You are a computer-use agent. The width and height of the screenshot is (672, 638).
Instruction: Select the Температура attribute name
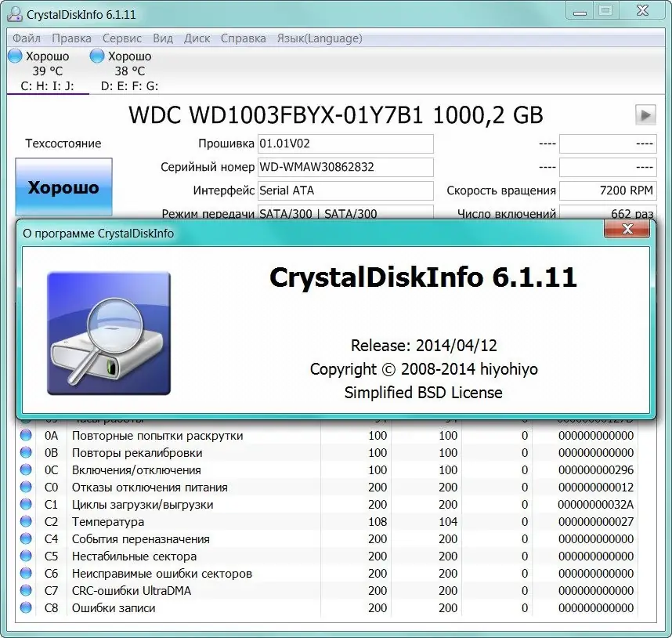tap(108, 522)
